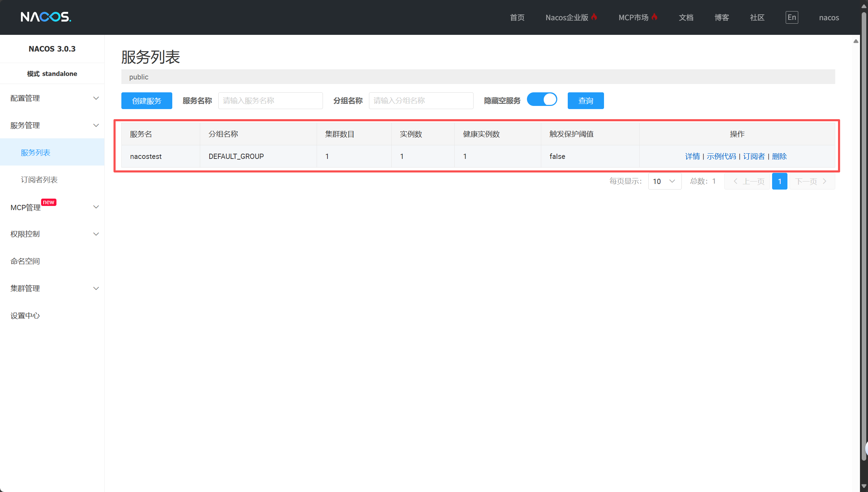Open 详情 link for nacostest service
This screenshot has width=868, height=492.
tap(692, 156)
